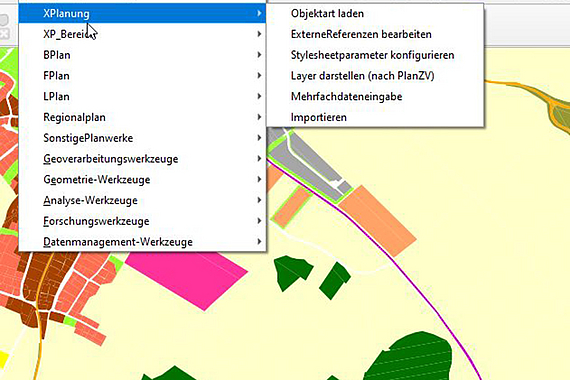Expand arrow next to FPlan
Image resolution: width=570 pixels, height=380 pixels.
[259, 75]
